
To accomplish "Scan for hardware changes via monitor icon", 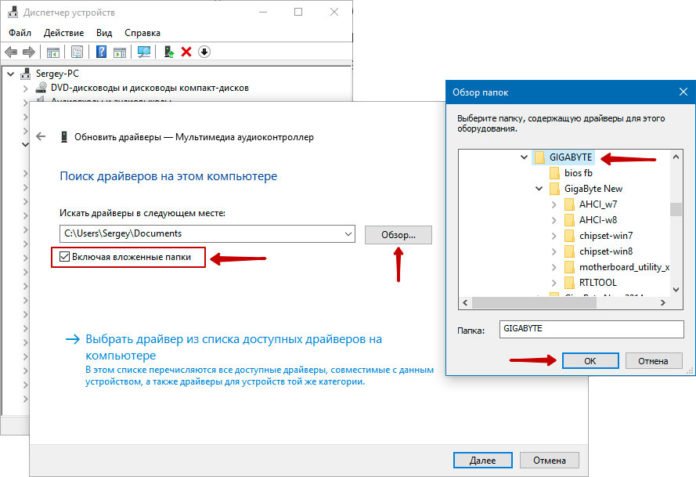I will click(x=144, y=52).
